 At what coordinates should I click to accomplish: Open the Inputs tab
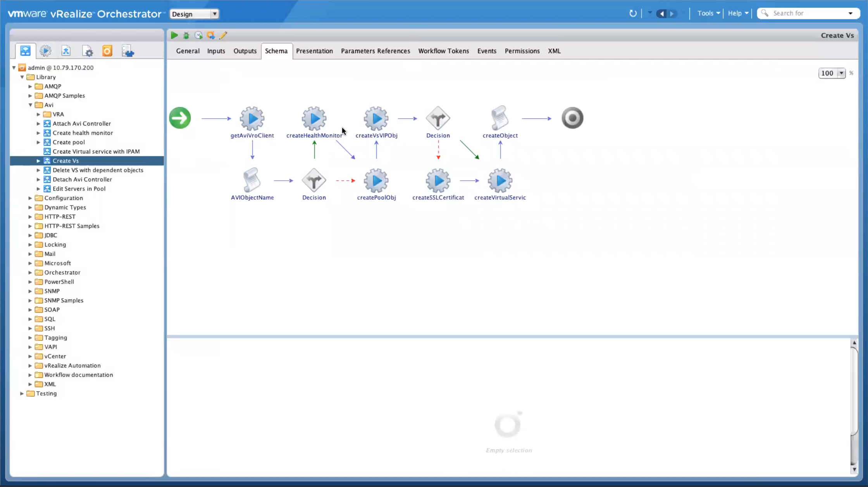pyautogui.click(x=216, y=51)
